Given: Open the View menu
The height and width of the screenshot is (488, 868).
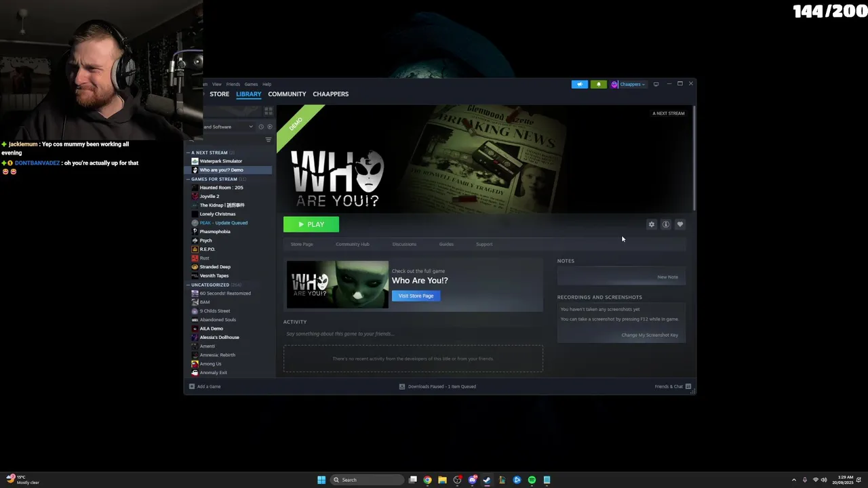Looking at the screenshot, I should (217, 84).
